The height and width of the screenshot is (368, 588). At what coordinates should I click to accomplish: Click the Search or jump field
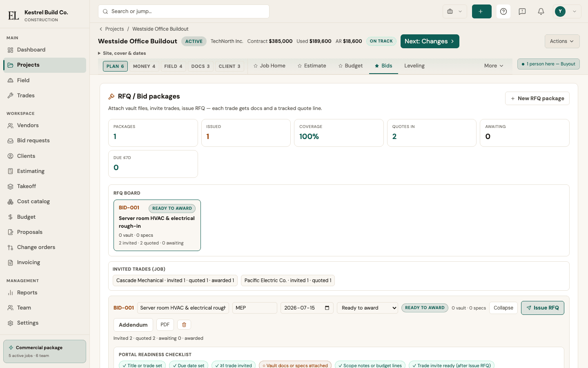tap(184, 11)
